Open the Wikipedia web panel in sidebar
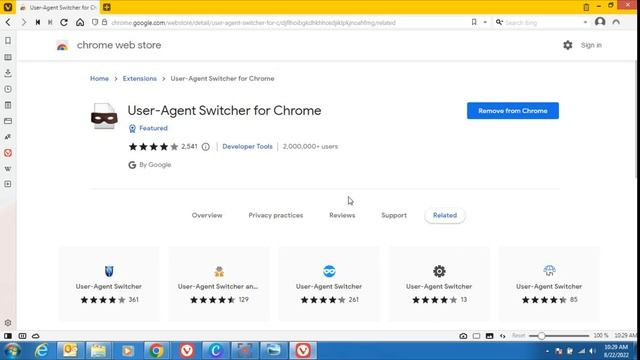The image size is (640, 360). (8, 169)
